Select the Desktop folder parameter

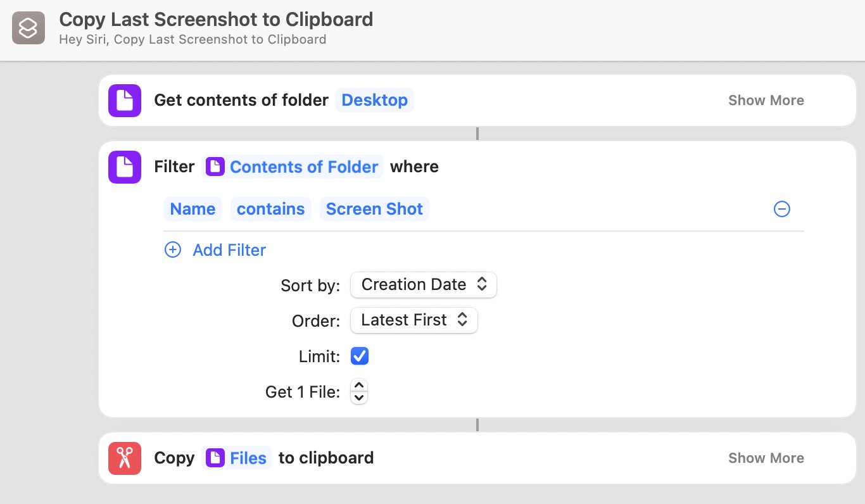point(375,100)
